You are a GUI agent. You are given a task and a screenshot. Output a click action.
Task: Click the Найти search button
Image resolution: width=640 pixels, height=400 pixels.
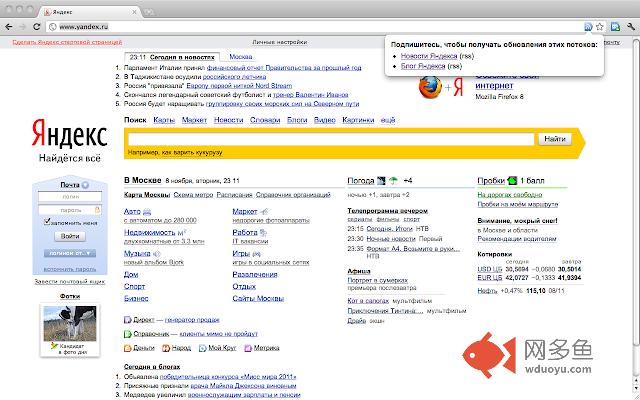pyautogui.click(x=555, y=139)
